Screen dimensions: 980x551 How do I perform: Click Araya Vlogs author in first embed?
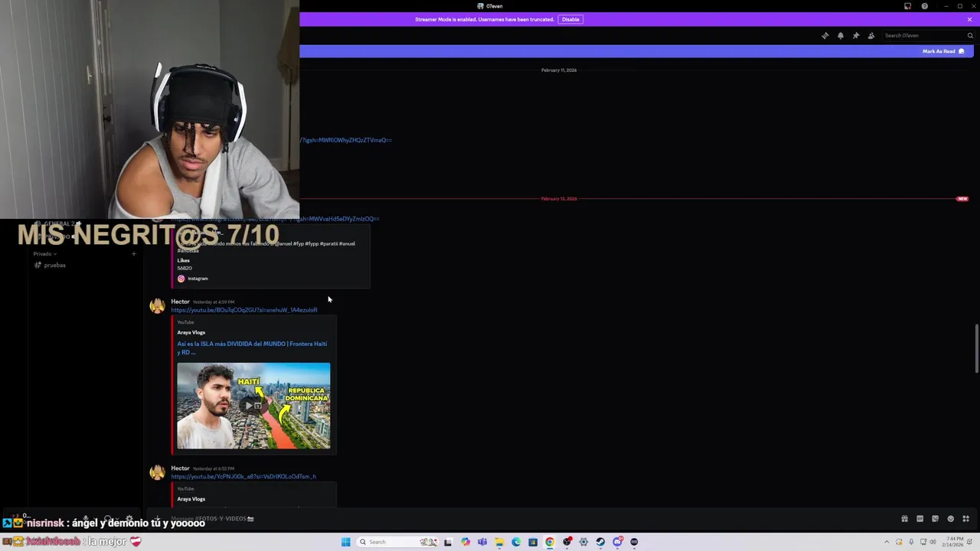click(191, 332)
